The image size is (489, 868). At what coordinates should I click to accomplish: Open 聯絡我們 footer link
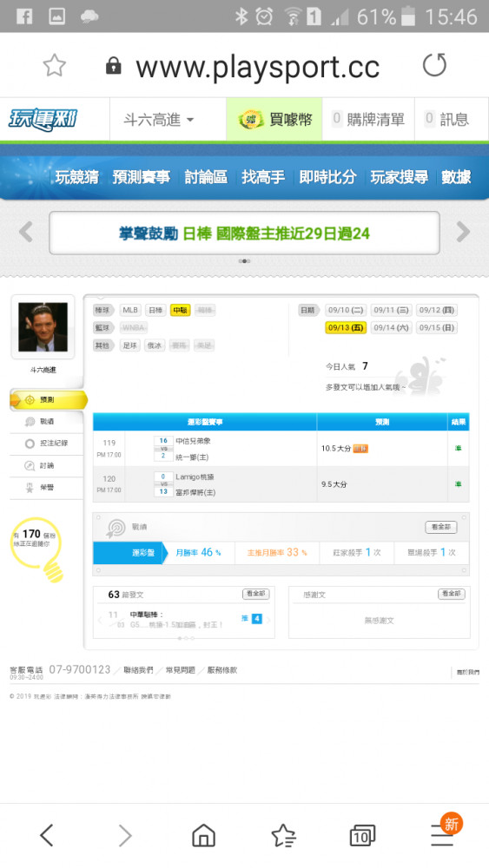138,670
